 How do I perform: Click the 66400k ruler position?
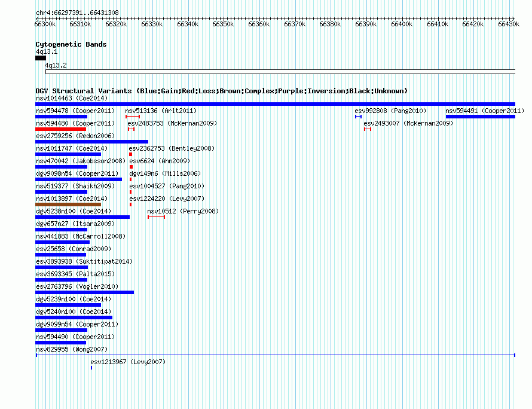pyautogui.click(x=402, y=24)
